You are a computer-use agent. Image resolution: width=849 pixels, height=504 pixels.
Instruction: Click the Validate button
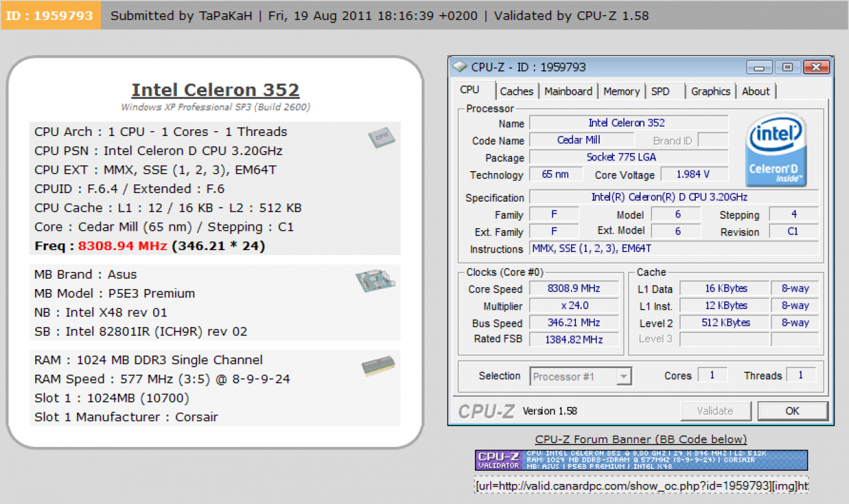coord(716,411)
